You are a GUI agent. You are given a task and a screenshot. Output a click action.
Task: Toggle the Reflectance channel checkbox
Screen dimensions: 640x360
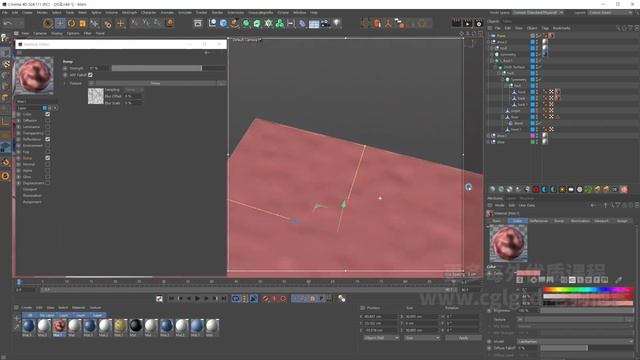(x=48, y=139)
